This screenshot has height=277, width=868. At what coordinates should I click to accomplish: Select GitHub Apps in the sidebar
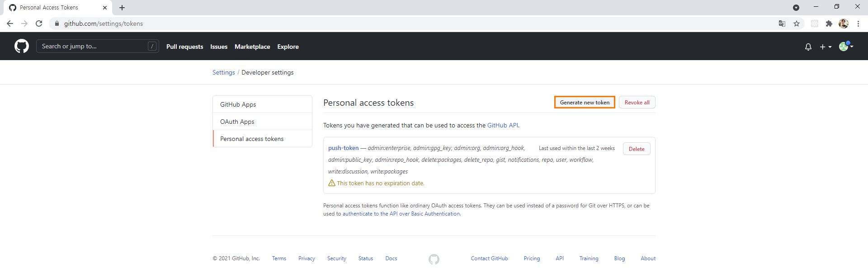coord(238,104)
